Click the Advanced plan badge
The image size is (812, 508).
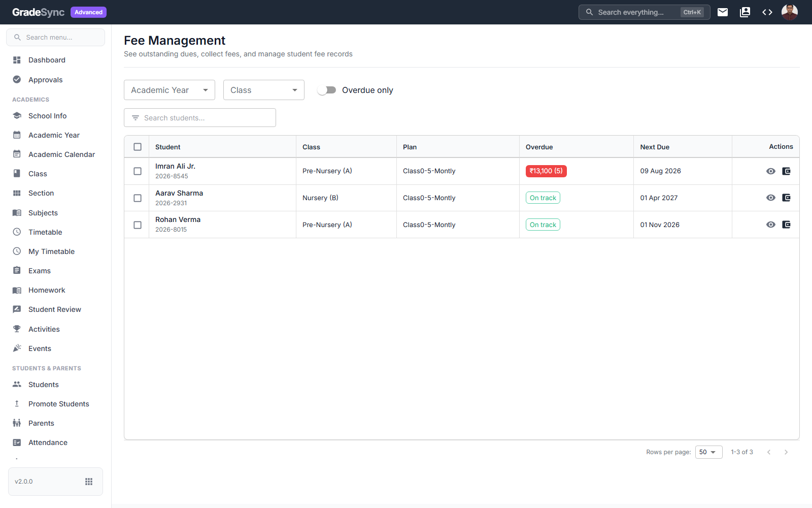point(88,12)
